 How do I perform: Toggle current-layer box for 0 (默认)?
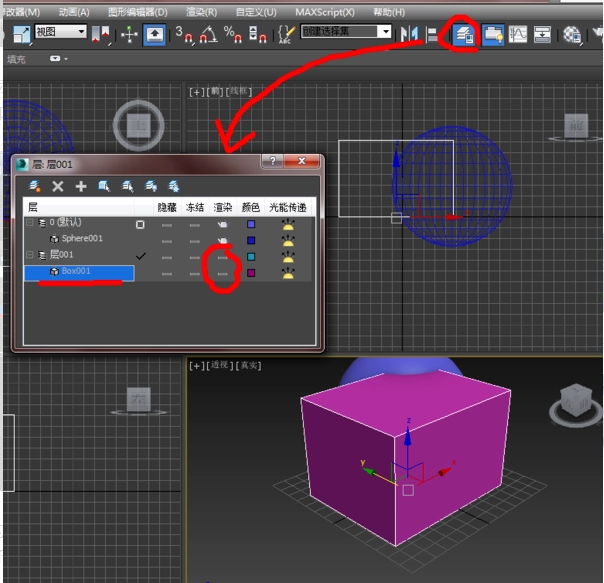click(x=140, y=224)
